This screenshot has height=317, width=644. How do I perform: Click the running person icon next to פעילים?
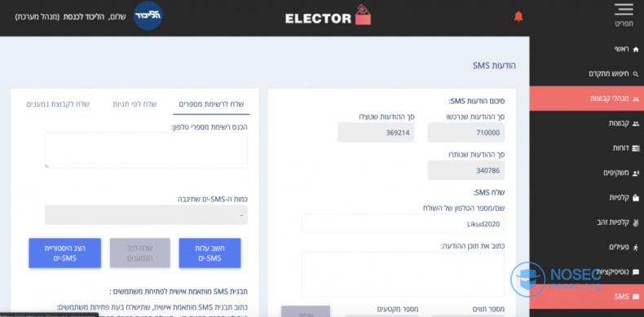[x=636, y=247]
